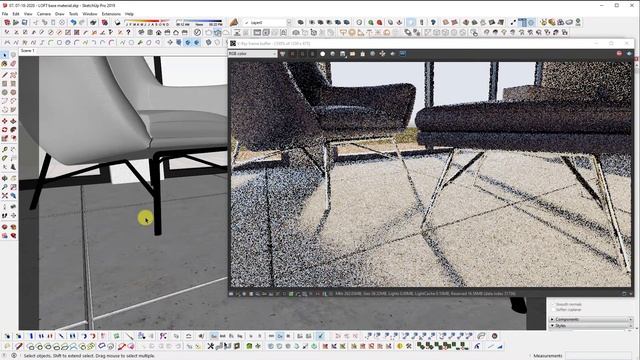Screen dimensions: 640x360
Task: Choose the Offset tool
Action: pyautogui.click(x=13, y=138)
